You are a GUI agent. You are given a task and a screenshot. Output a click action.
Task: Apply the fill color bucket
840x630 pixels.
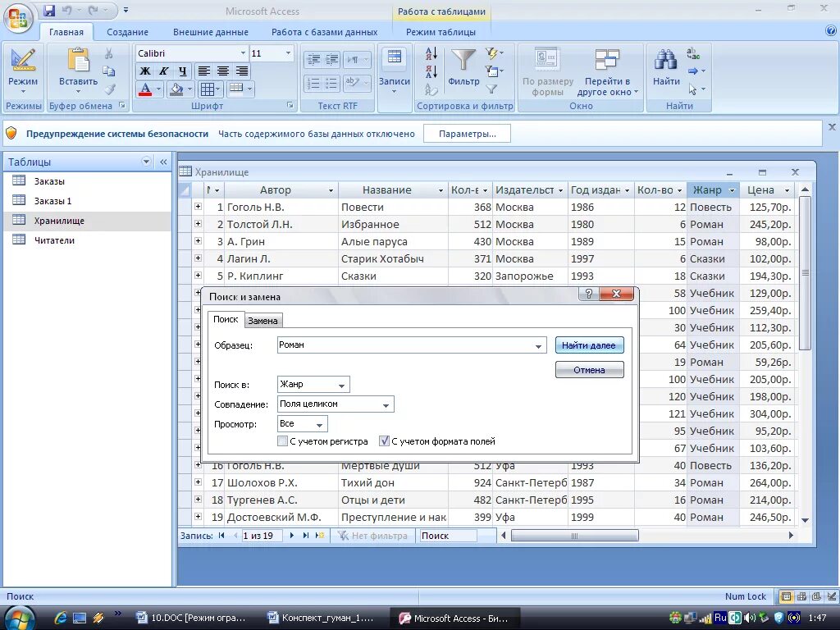176,89
